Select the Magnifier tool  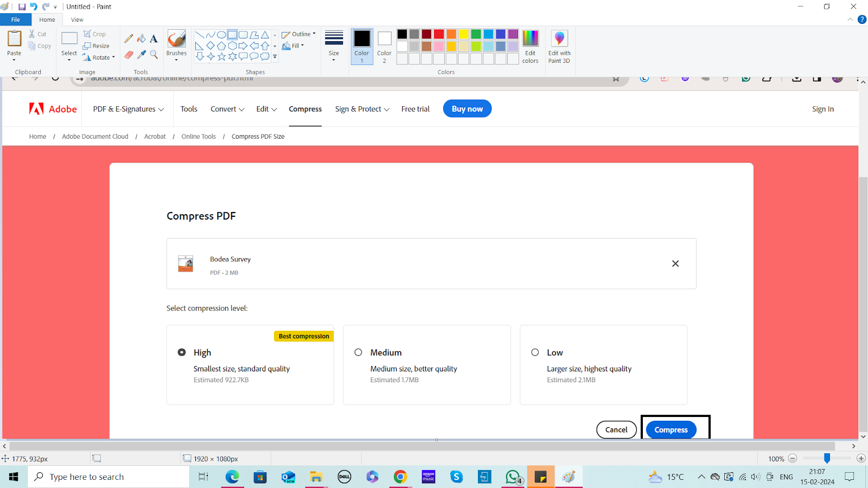154,55
